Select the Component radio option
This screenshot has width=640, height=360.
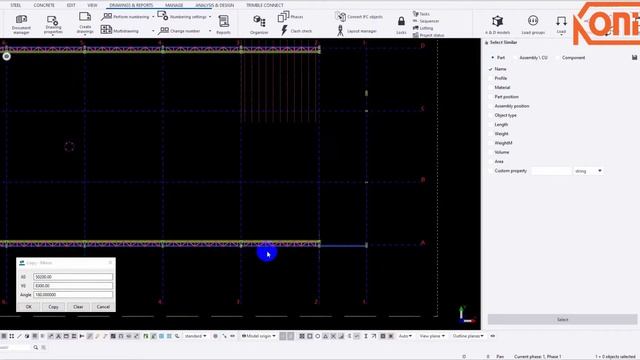pyautogui.click(x=558, y=58)
